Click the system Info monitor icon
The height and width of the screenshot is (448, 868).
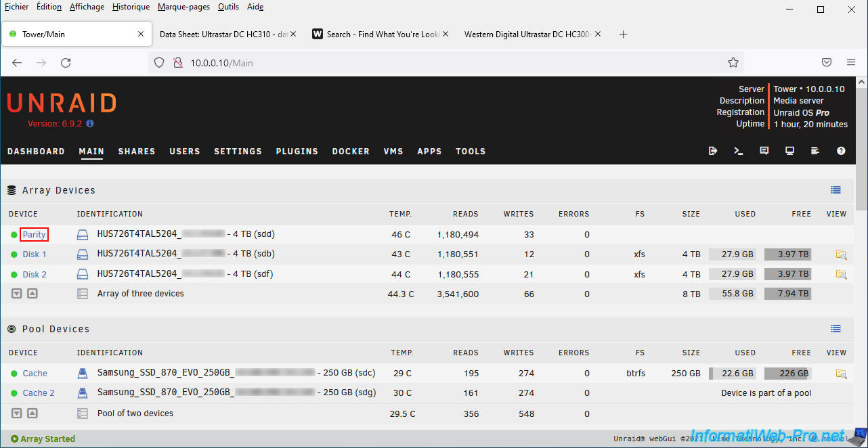click(x=789, y=151)
